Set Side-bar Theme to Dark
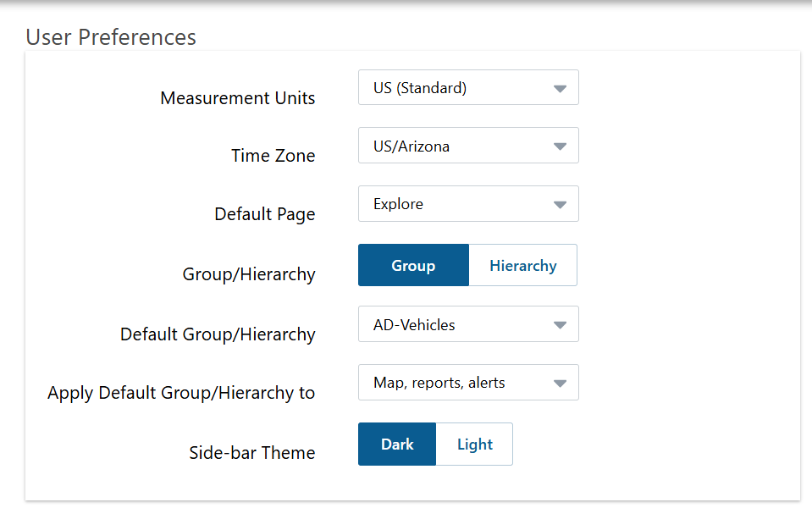Screen dimensions: 812x519 pos(397,444)
